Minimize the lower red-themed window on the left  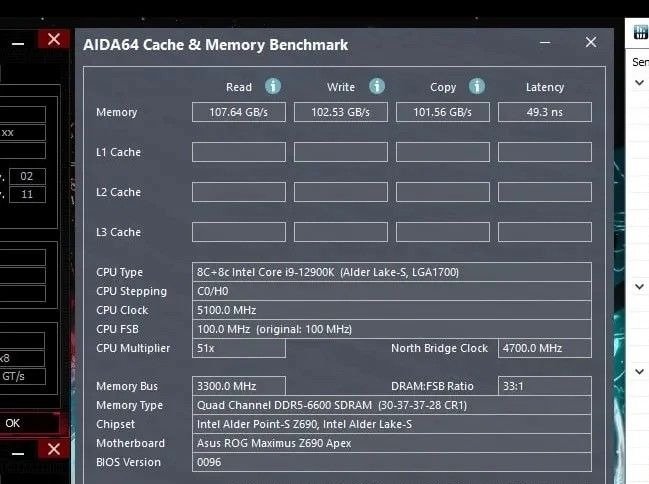click(18, 453)
